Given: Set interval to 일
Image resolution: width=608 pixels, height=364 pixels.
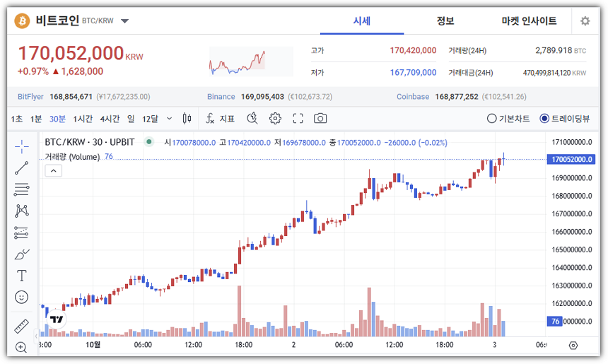Looking at the screenshot, I should click(x=131, y=119).
